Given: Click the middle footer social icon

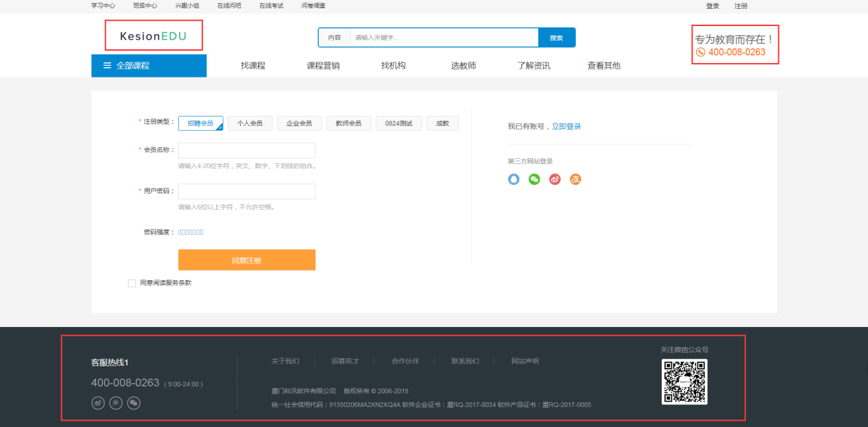Looking at the screenshot, I should [116, 403].
